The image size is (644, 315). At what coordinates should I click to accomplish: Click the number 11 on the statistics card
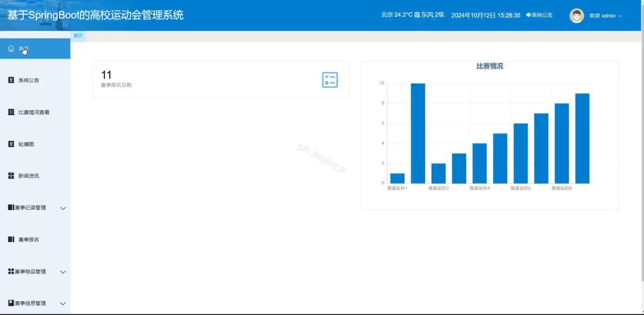pos(106,75)
